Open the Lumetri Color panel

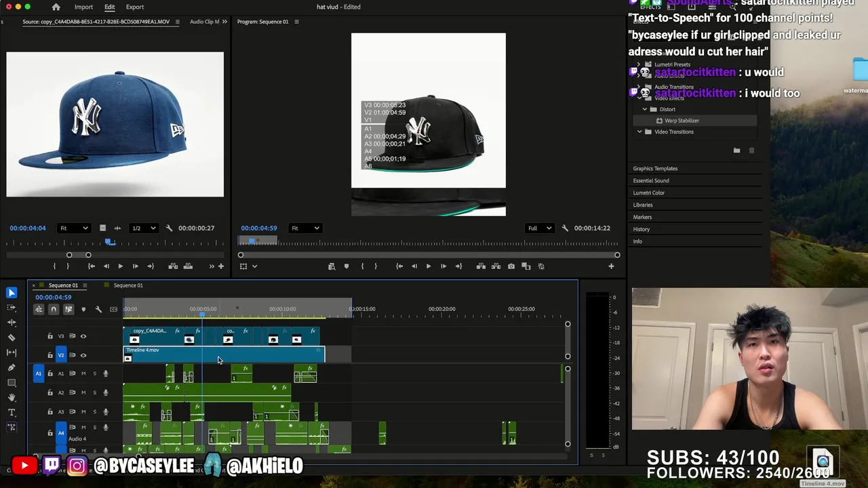click(x=648, y=193)
